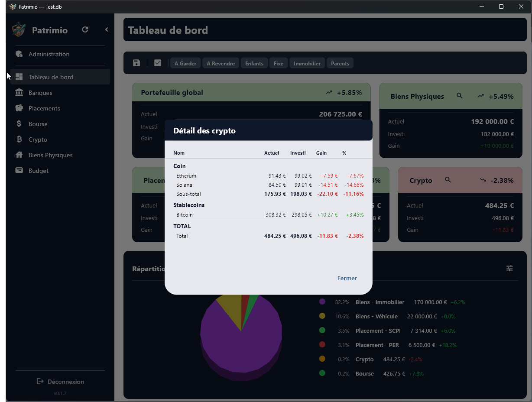Viewport: 532px width, 402px height.
Task: Click the Patrimio window title bar icon
Action: (13, 6)
